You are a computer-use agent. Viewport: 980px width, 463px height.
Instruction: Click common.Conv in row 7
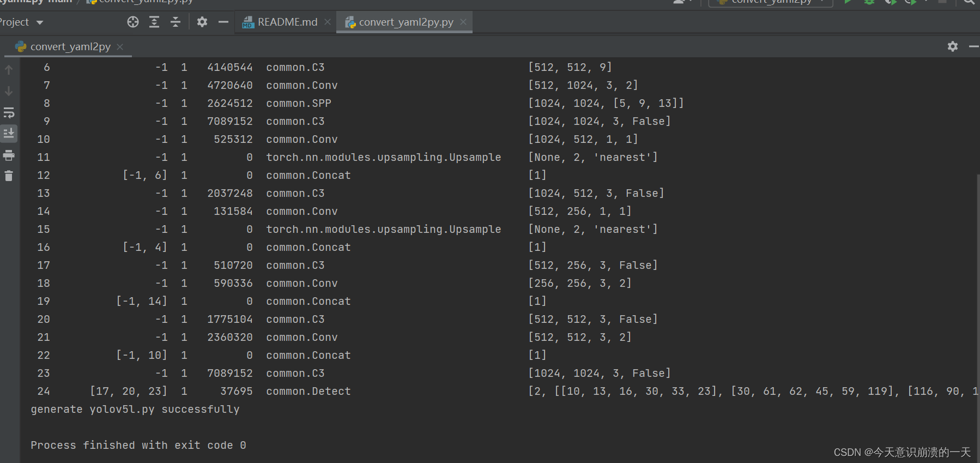[x=302, y=85]
